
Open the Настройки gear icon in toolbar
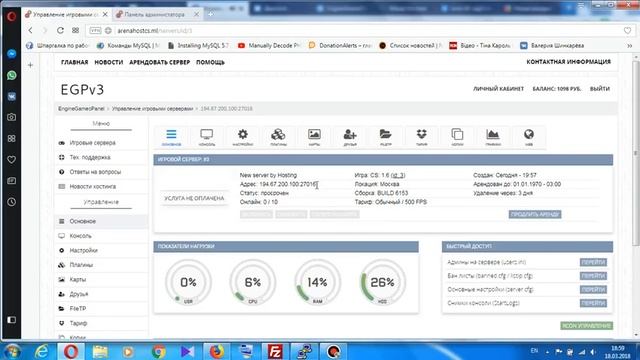(x=243, y=137)
